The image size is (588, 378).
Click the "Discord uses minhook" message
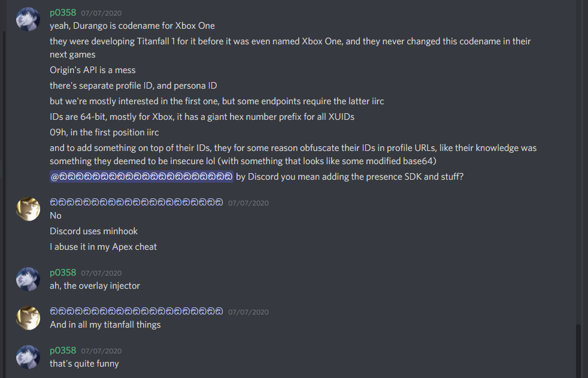tap(94, 231)
